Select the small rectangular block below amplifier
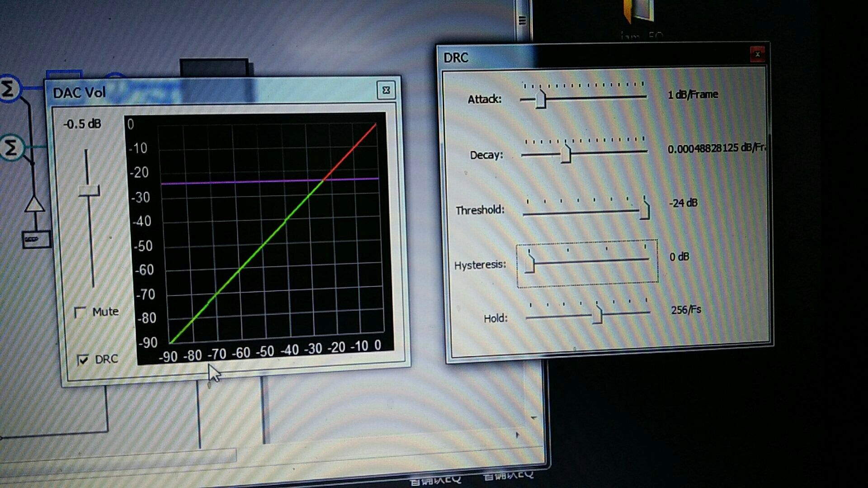 pyautogui.click(x=36, y=239)
